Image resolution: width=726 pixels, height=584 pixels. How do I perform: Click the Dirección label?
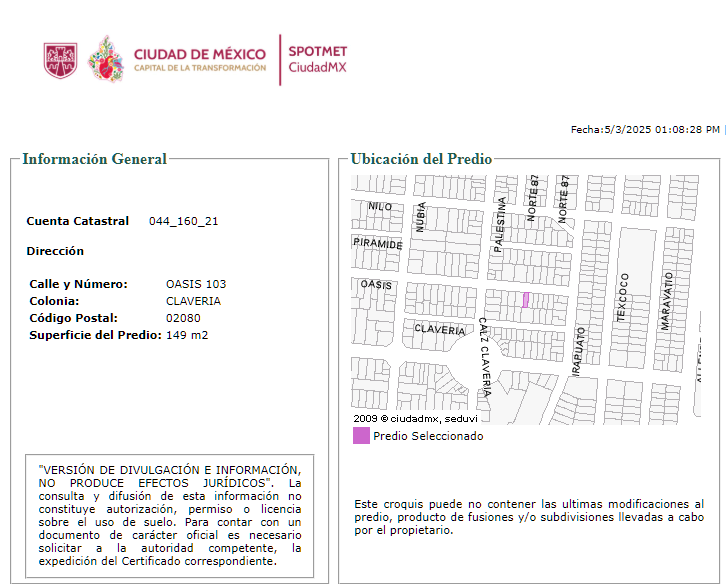(x=55, y=251)
